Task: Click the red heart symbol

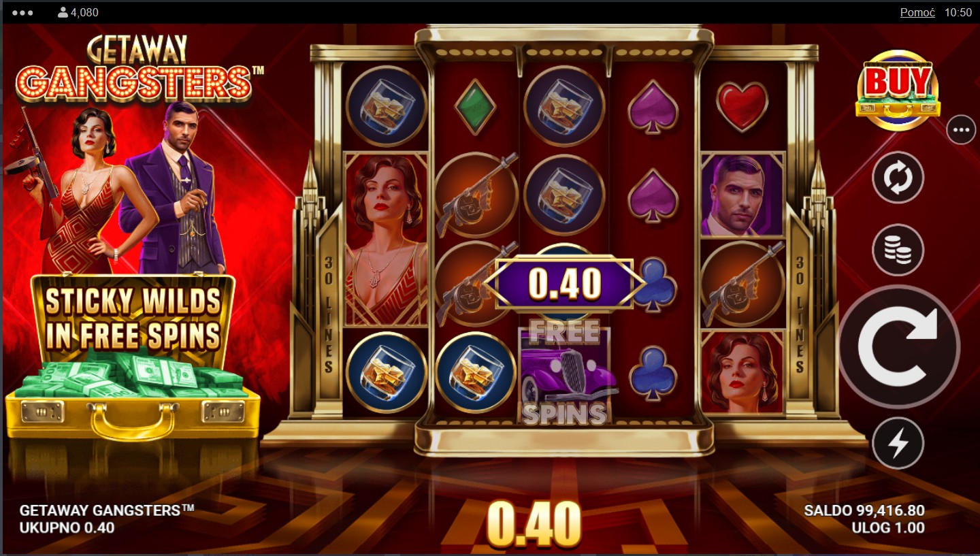Action: click(742, 107)
